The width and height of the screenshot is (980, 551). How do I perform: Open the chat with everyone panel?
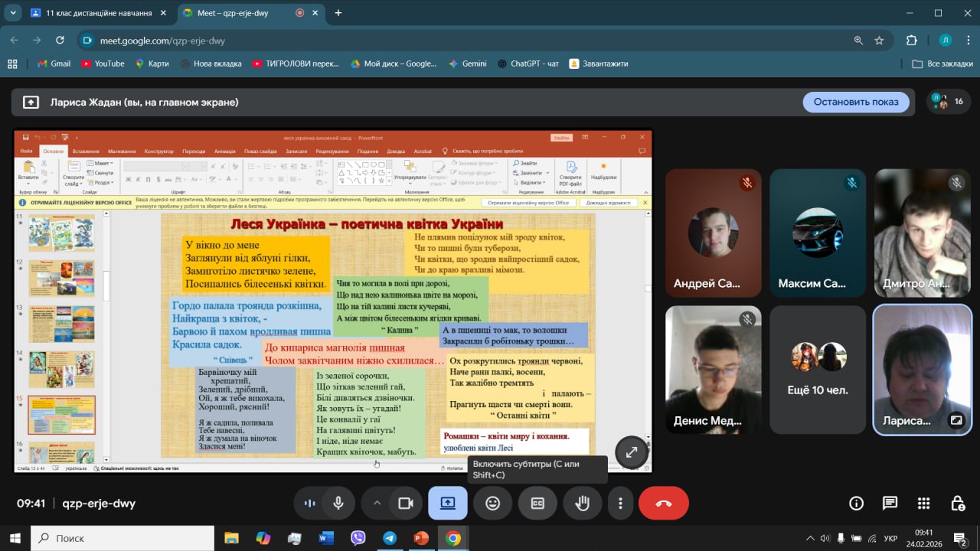(x=890, y=503)
